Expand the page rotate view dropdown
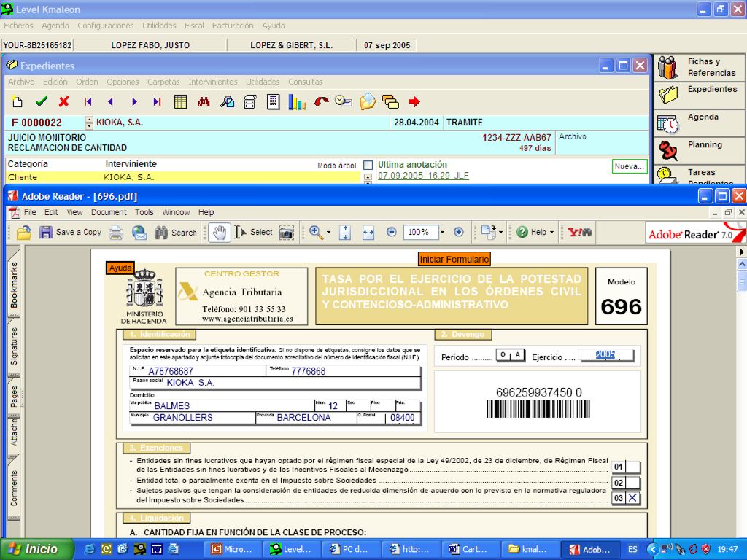This screenshot has width=747, height=560. pos(500,233)
